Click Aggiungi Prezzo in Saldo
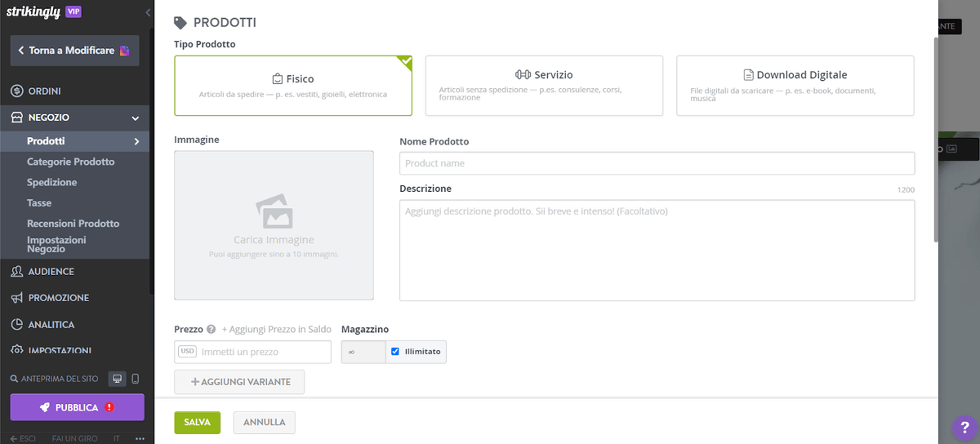Viewport: 980px width, 444px height. tap(277, 330)
